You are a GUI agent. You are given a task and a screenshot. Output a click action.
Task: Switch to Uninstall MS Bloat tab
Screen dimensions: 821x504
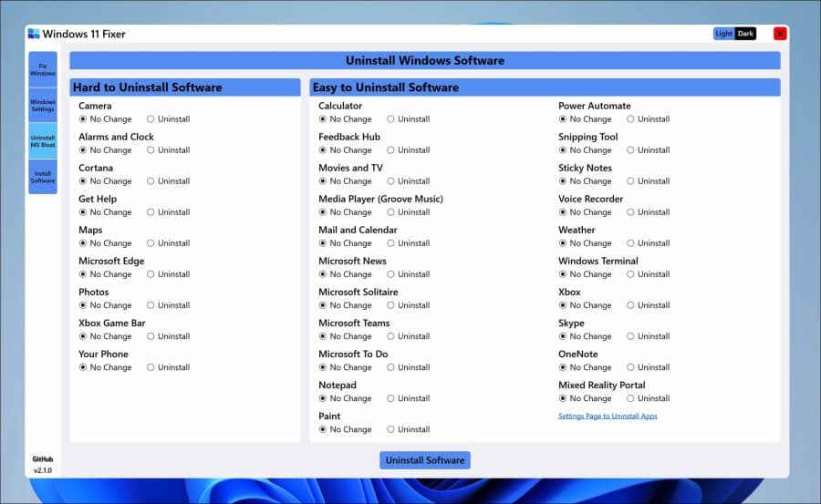(43, 140)
